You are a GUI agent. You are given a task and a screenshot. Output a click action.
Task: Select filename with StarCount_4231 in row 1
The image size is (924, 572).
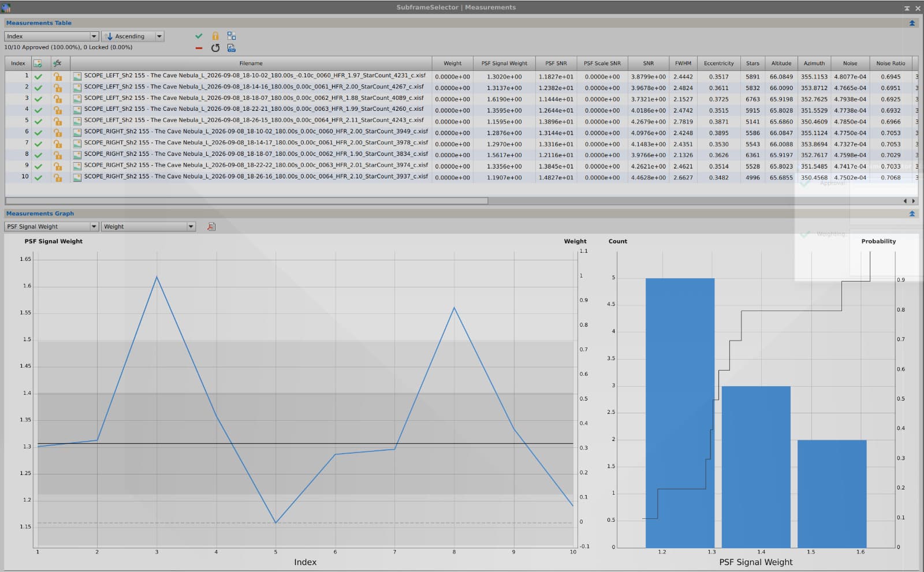255,76
